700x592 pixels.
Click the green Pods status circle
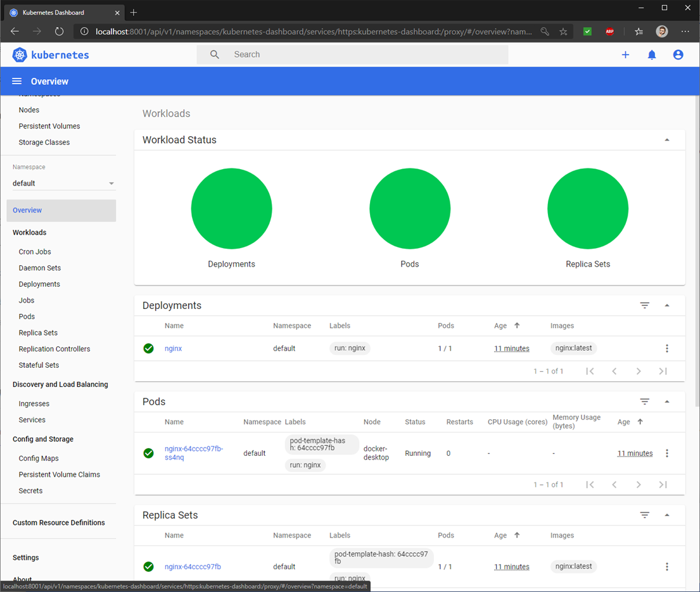click(x=410, y=208)
